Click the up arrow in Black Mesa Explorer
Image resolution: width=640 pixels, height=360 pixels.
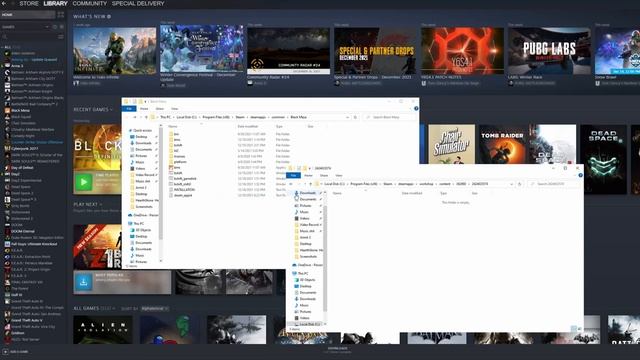tap(147, 117)
